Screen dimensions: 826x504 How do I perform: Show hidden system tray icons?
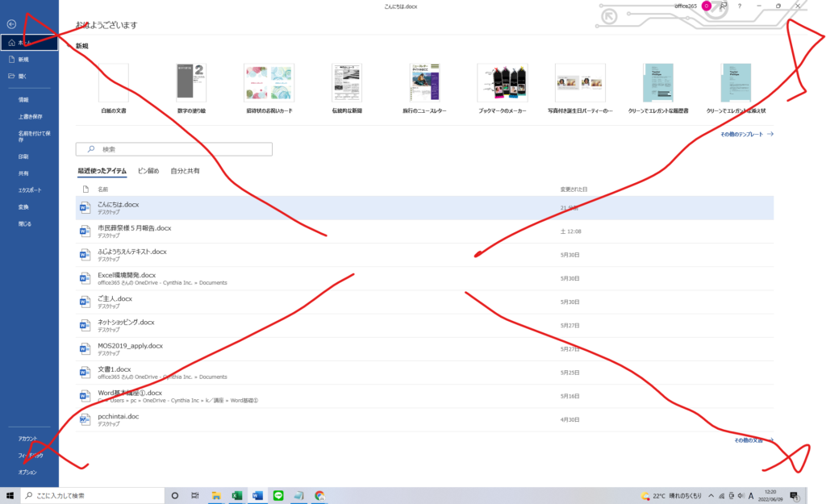(709, 495)
